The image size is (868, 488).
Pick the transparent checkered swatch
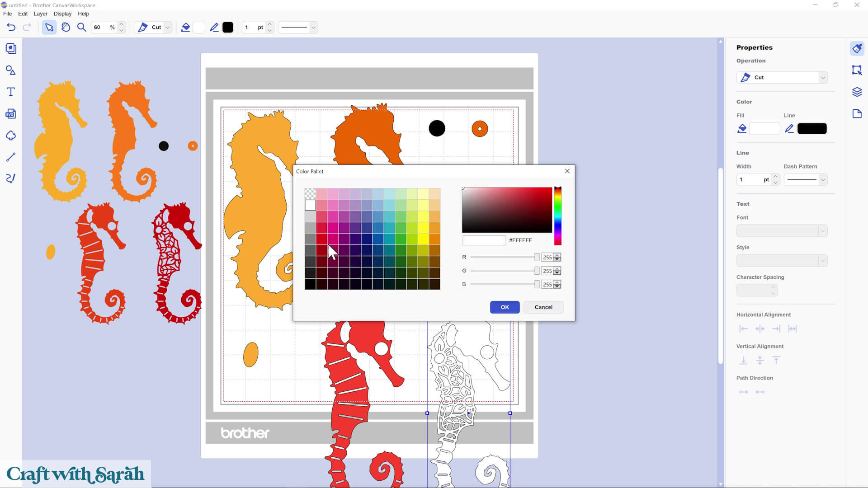pyautogui.click(x=310, y=194)
